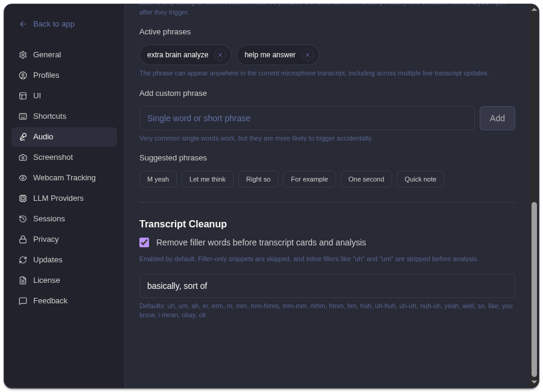Click the Audio microphone icon
Image resolution: width=543 pixels, height=392 pixels.
(23, 137)
